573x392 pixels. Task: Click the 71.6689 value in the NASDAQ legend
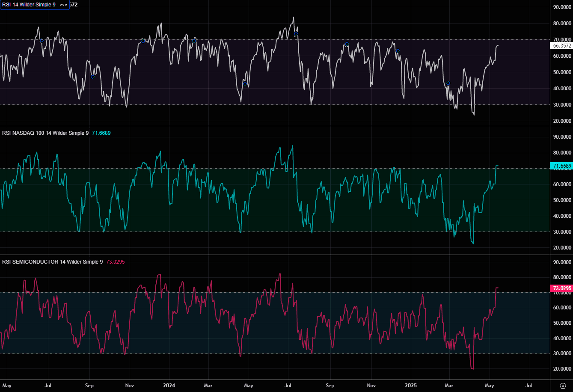[101, 133]
